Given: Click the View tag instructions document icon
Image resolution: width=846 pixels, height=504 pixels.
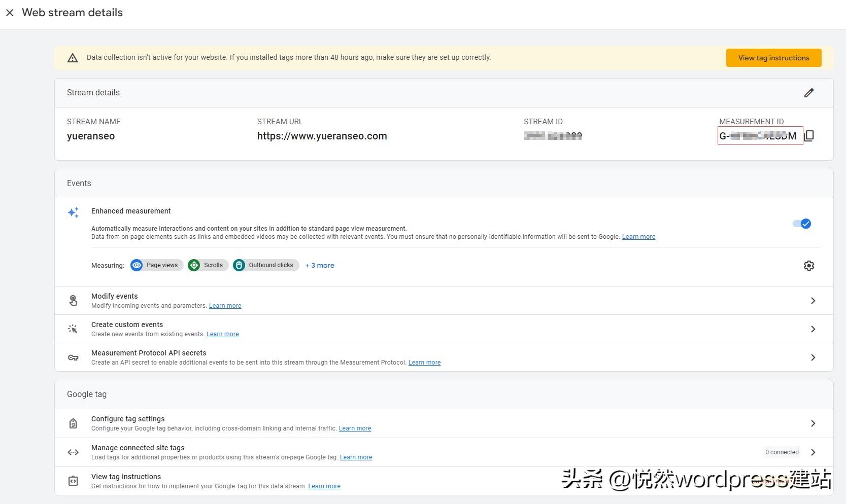Looking at the screenshot, I should tap(73, 480).
